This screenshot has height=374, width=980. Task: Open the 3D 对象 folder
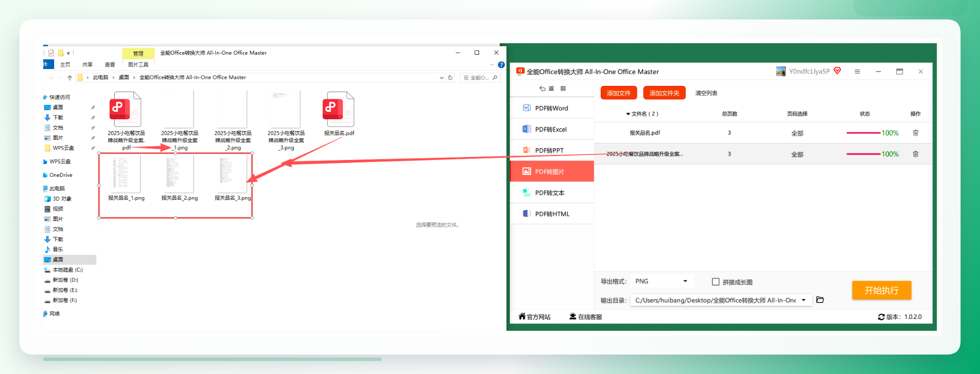62,199
